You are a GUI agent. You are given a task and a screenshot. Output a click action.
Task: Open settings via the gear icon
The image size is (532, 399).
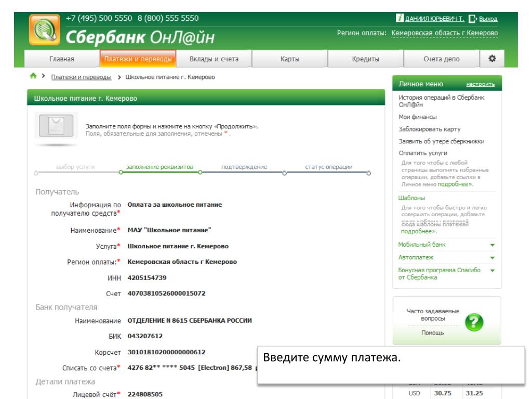[x=491, y=59]
